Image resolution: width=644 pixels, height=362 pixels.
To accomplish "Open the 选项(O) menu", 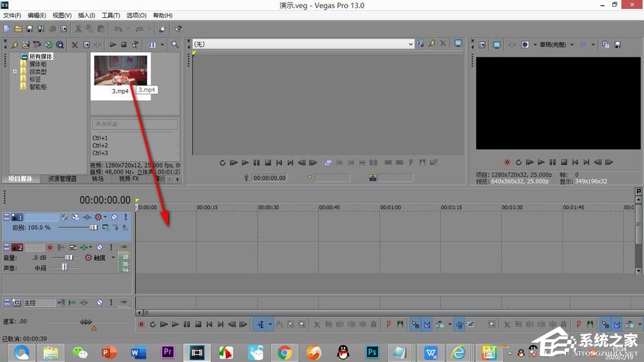I will click(x=137, y=15).
